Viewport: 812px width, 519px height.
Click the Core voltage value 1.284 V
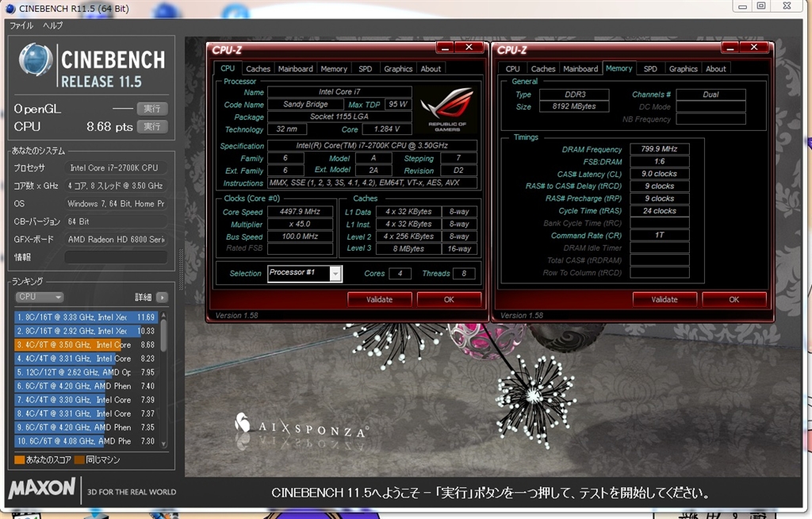click(387, 129)
